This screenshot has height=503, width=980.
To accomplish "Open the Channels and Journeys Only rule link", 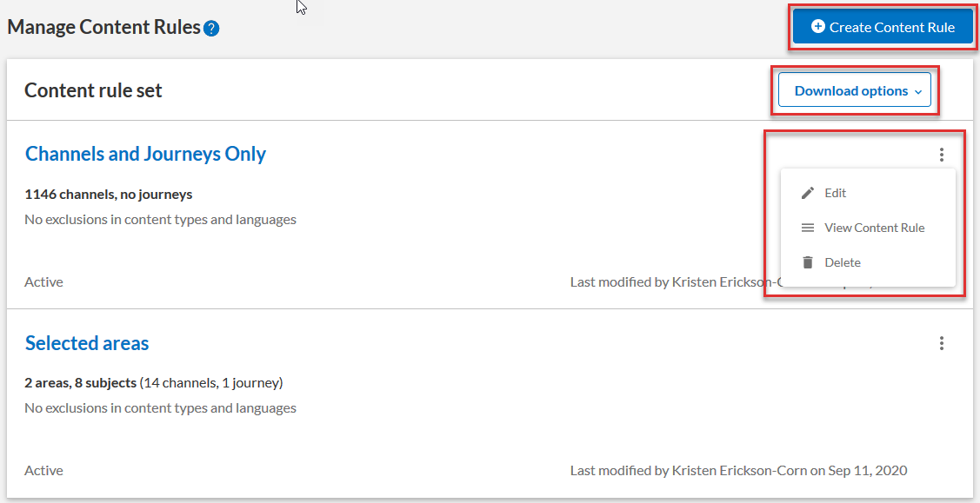I will (x=145, y=154).
